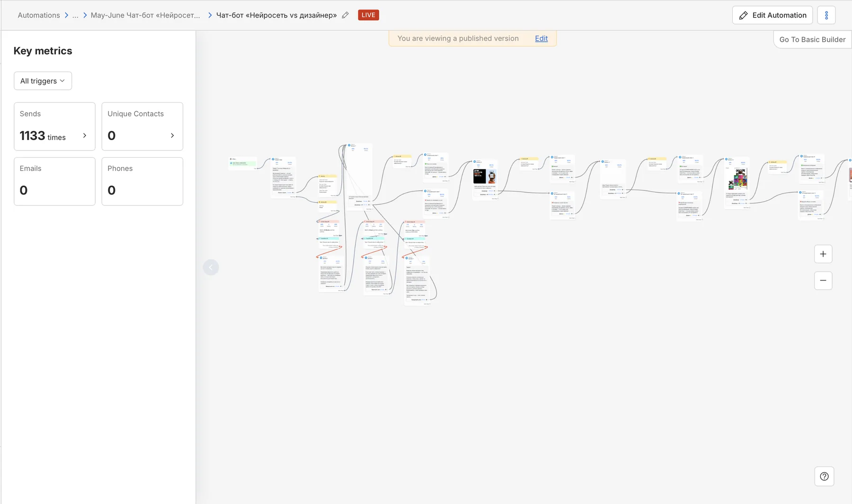This screenshot has height=504, width=852.
Task: Click the Edit link in the published banner
Action: click(x=541, y=38)
